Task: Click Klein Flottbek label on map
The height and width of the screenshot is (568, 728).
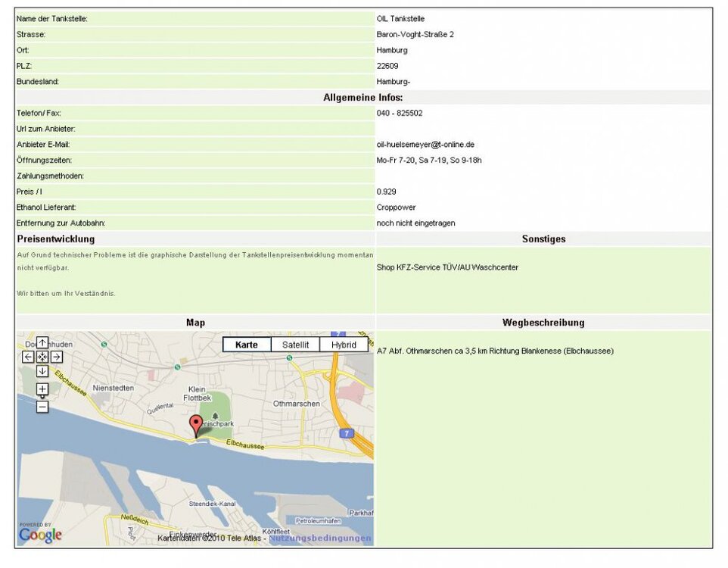Action: tap(197, 394)
